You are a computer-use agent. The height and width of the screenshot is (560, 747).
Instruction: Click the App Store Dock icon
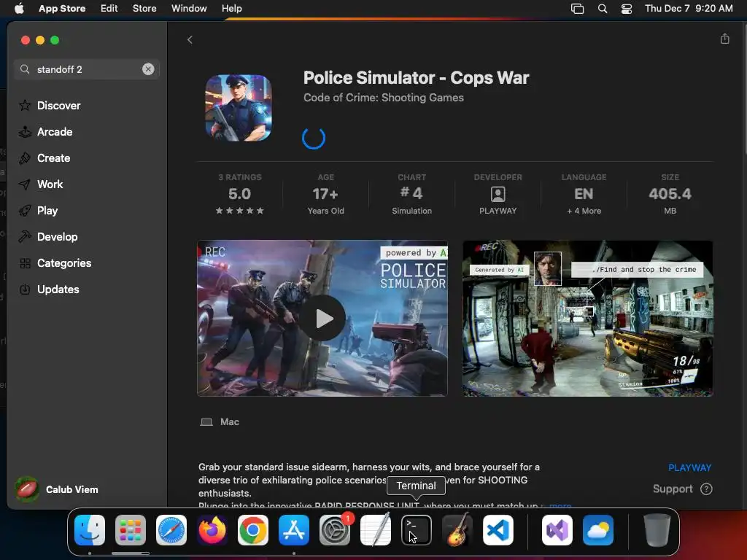coord(294,530)
